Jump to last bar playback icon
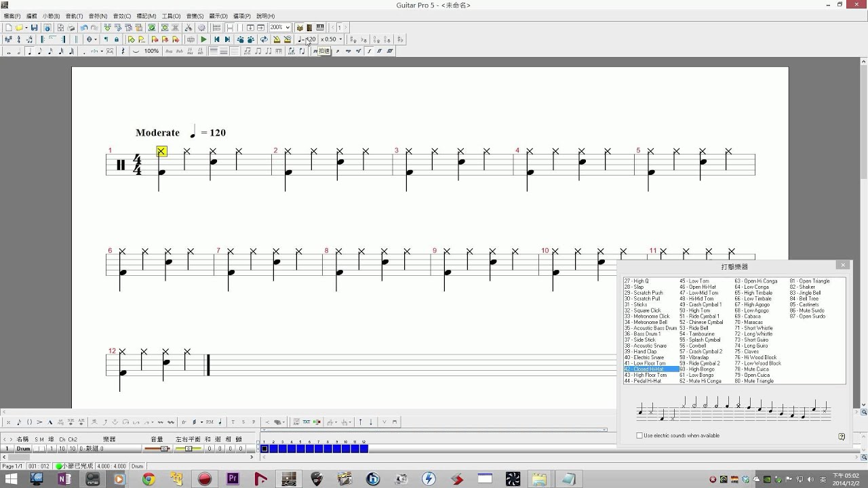Image resolution: width=868 pixels, height=488 pixels. (227, 39)
